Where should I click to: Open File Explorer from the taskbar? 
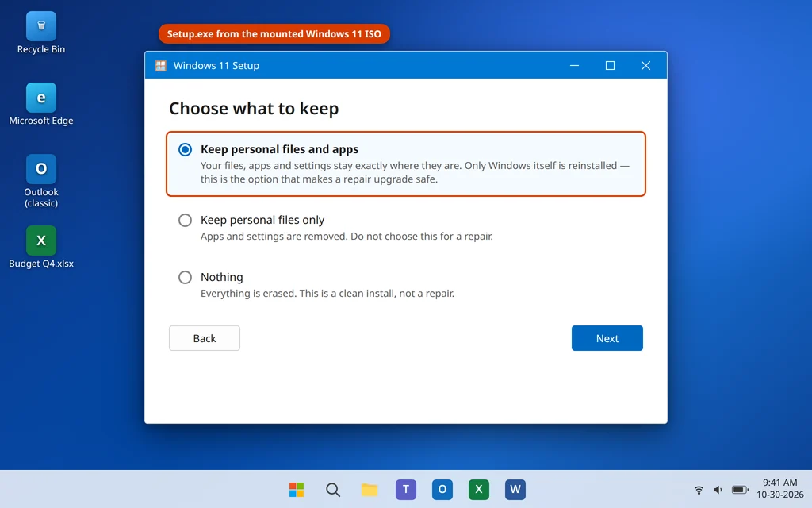370,489
